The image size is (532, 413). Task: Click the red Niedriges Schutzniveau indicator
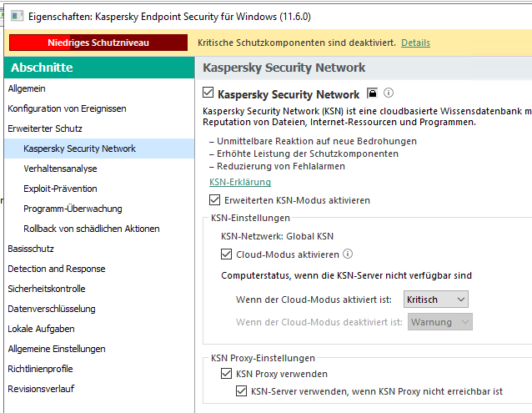tap(98, 43)
